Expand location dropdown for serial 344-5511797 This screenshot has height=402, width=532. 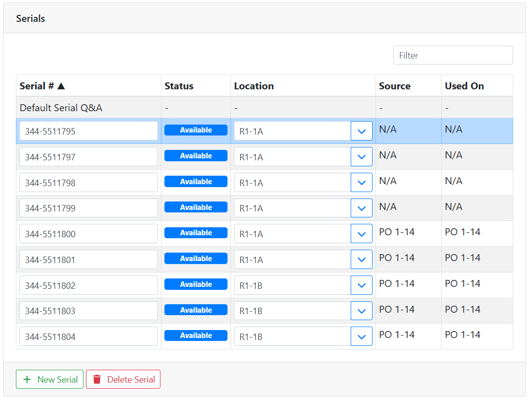361,157
